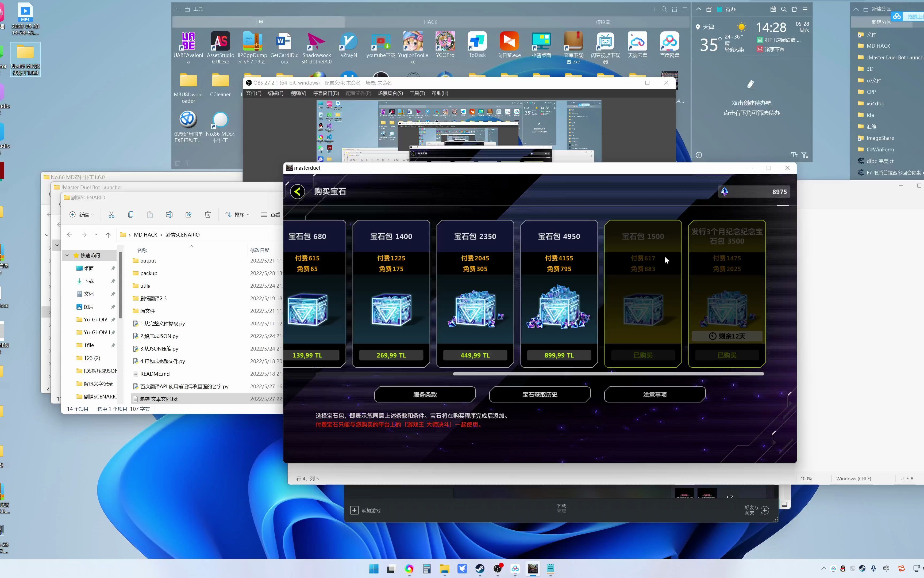Open GetCardID.docx document

(284, 47)
